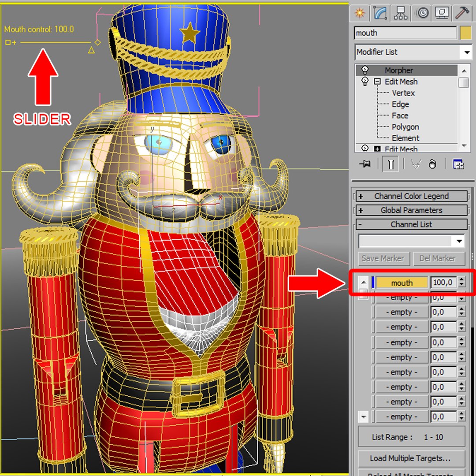Toggle the lightbulb of lower Edit Mesh
The height and width of the screenshot is (476, 476).
coord(365,148)
